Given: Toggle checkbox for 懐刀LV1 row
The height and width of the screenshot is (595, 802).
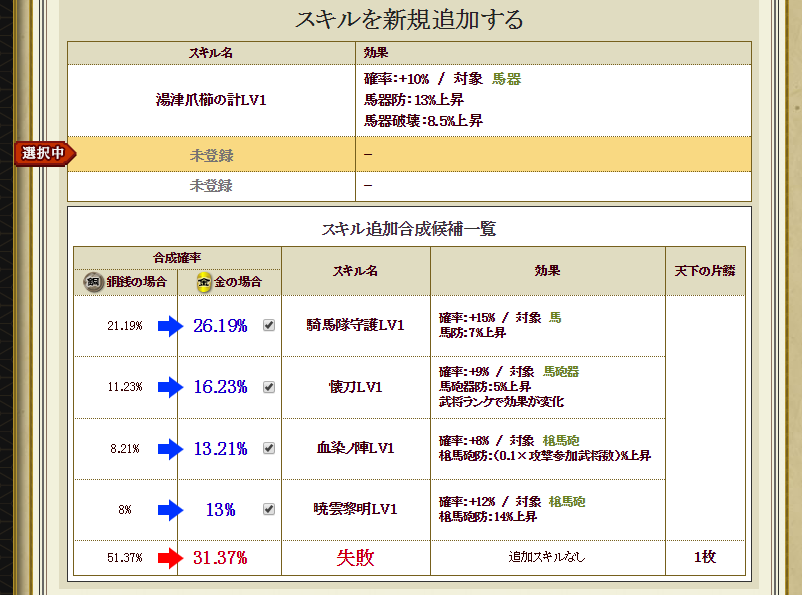Looking at the screenshot, I should click(269, 387).
